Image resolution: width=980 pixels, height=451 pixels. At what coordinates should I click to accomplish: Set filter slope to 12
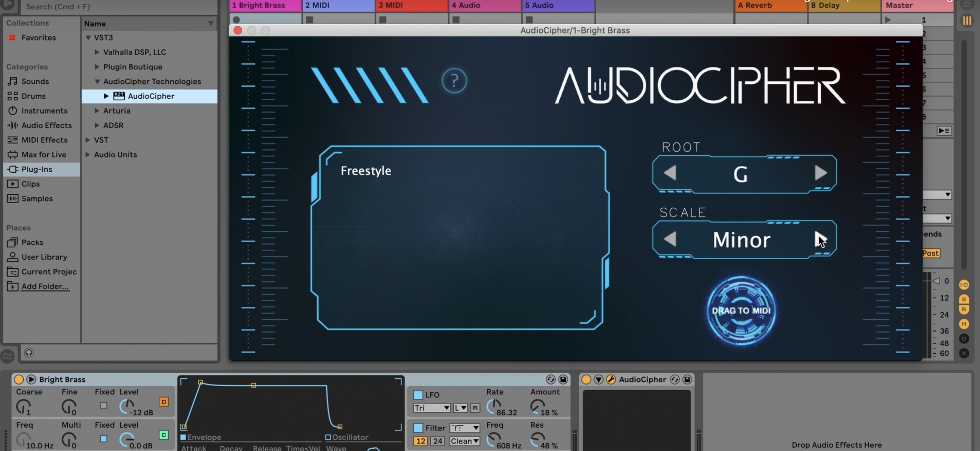420,441
